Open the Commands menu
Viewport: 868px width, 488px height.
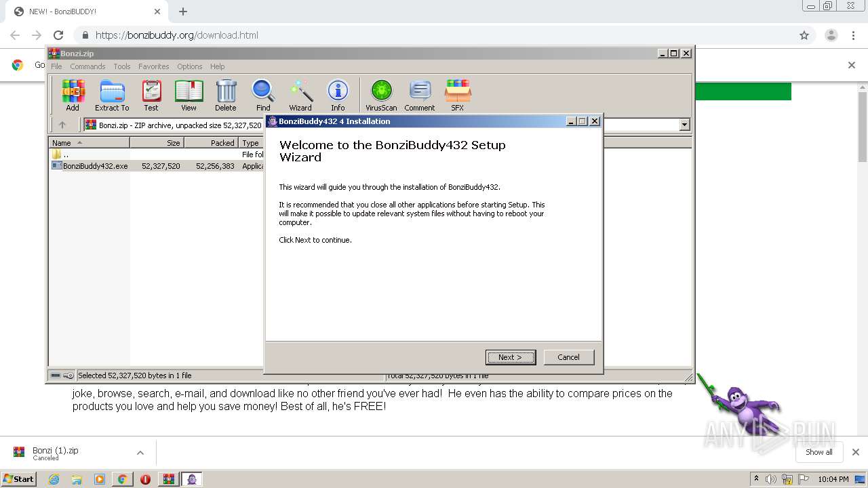click(x=87, y=66)
